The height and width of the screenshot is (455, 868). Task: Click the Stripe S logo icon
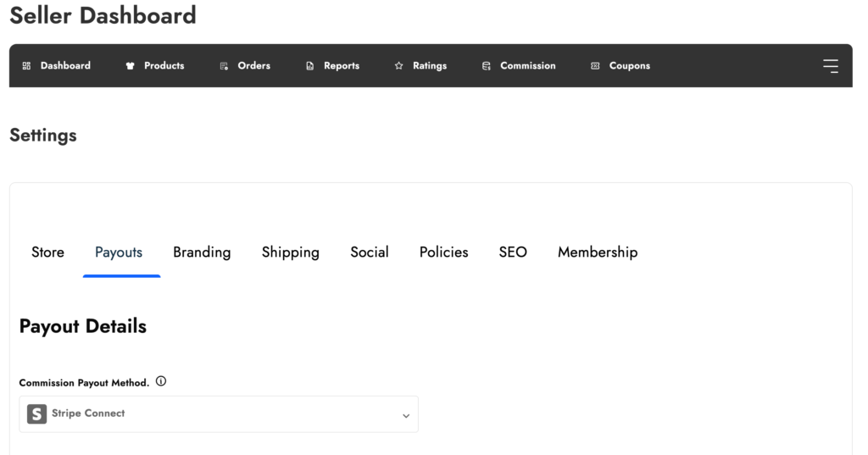(37, 413)
